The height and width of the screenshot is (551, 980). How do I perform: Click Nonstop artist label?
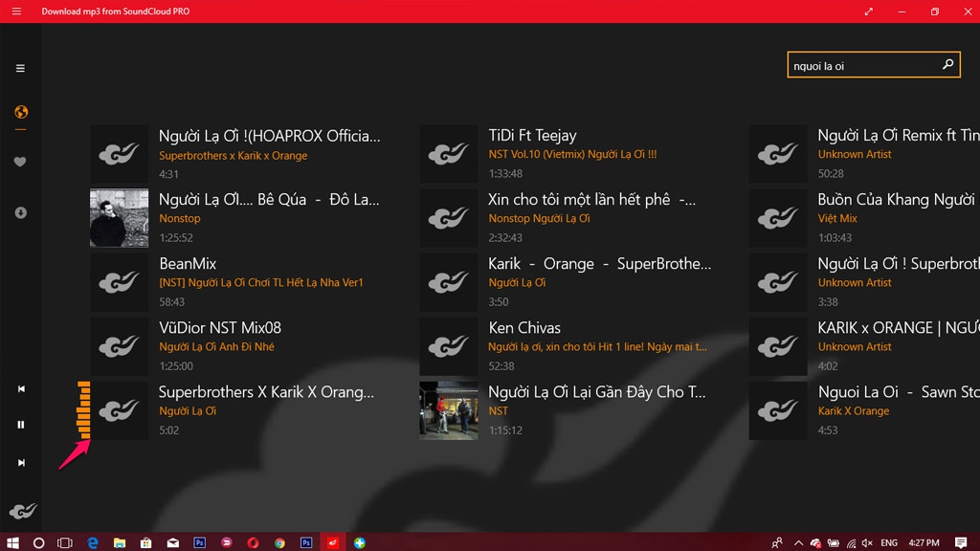(179, 218)
